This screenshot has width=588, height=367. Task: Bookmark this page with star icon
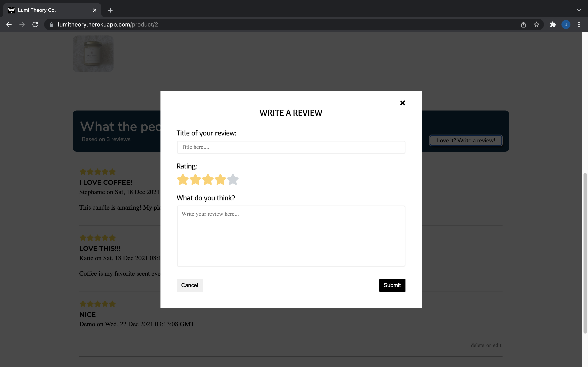[536, 24]
